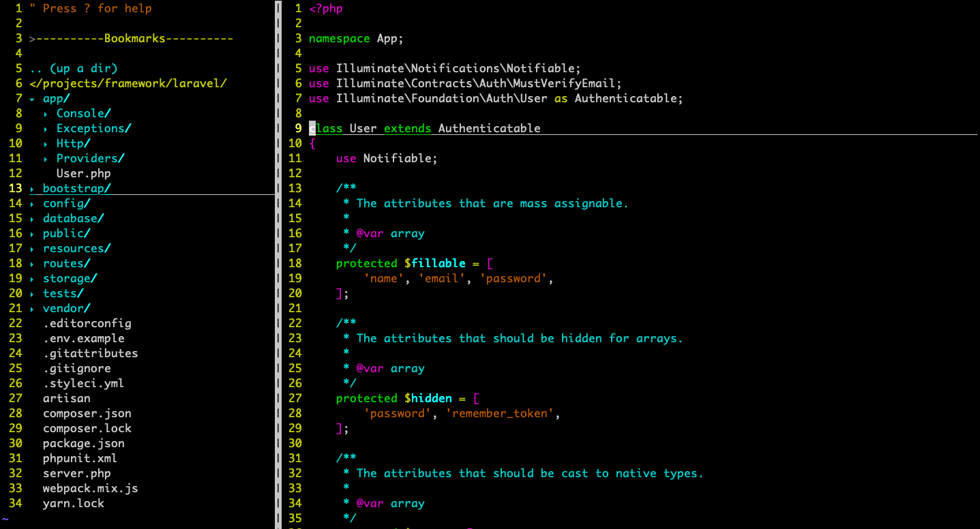The image size is (980, 529).
Task: Select the routes/ directory name
Action: [67, 263]
